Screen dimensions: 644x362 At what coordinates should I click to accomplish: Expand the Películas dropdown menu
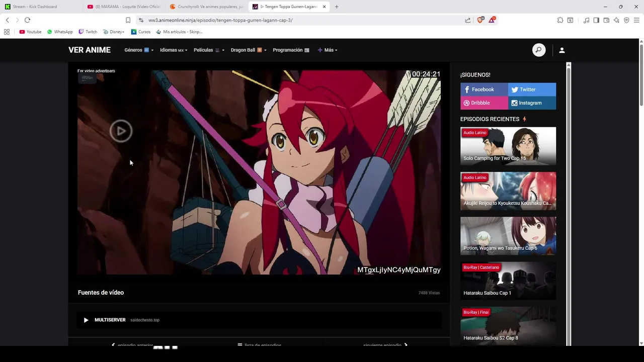click(x=209, y=50)
